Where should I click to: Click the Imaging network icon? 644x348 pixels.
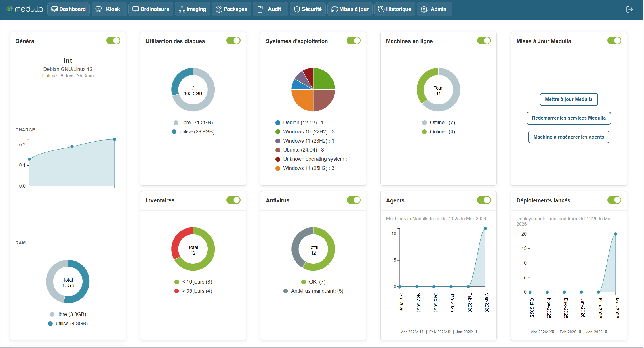coord(182,9)
